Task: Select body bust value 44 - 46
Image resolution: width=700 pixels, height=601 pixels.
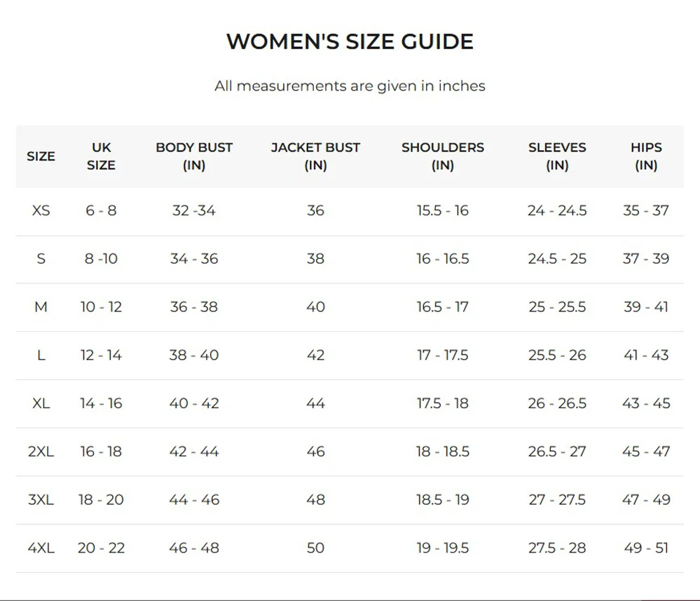Action: [x=194, y=500]
